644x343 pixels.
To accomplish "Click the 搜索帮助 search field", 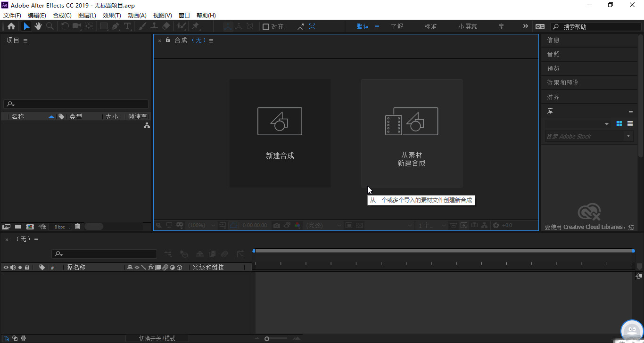I will tap(595, 27).
